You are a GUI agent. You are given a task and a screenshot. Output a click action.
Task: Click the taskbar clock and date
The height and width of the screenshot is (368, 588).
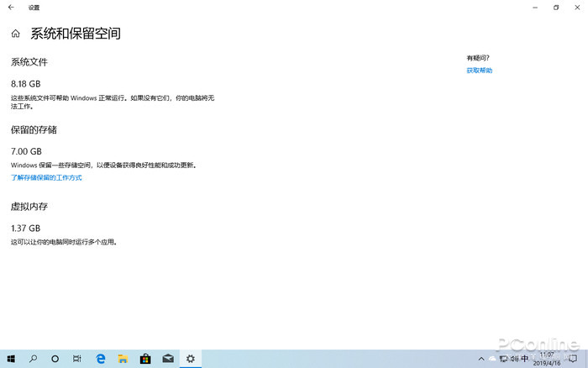pyautogui.click(x=547, y=359)
